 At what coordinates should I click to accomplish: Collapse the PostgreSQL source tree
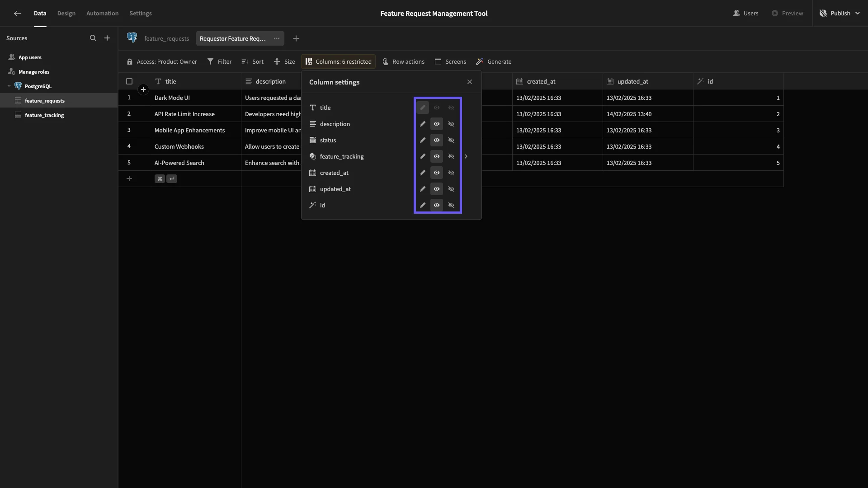[9, 86]
